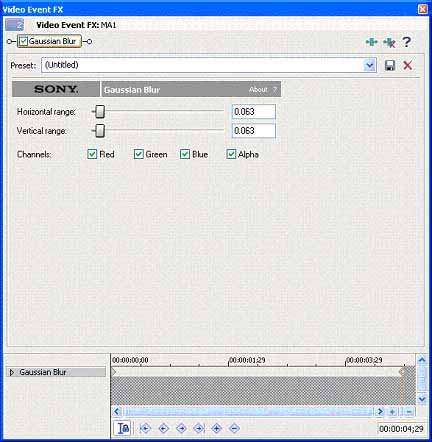Expand Gaussian Blur keyframe track
Screen dimensions: 432x442
12,372
